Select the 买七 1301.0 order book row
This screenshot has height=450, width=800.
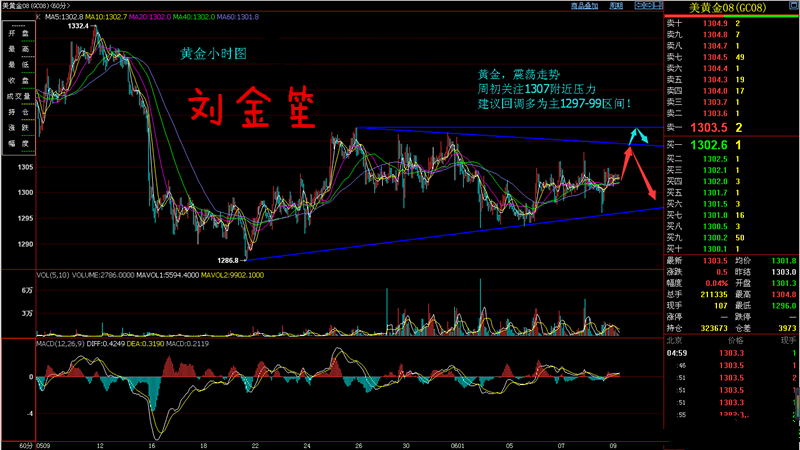pyautogui.click(x=732, y=215)
